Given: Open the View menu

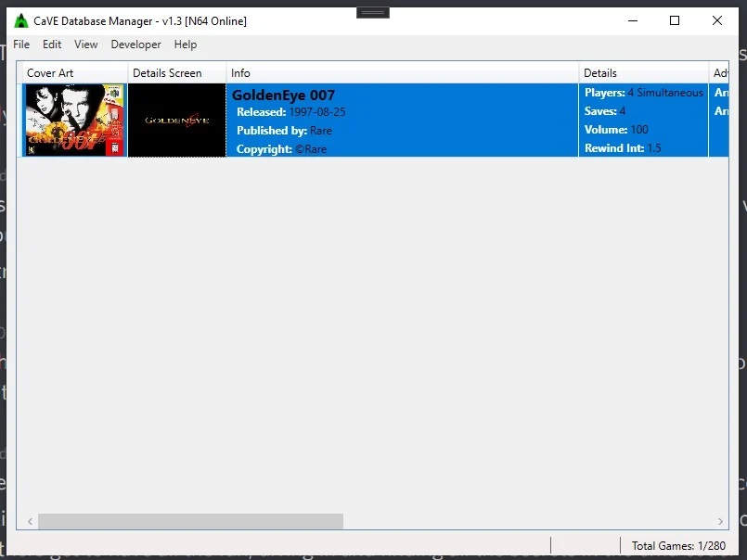Looking at the screenshot, I should click(85, 45).
